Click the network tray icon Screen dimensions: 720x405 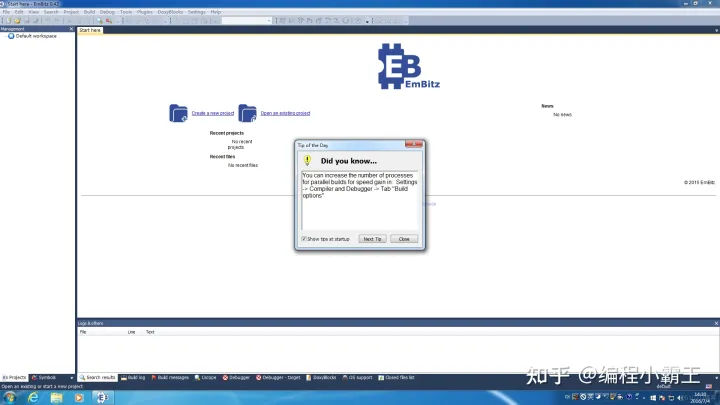pos(671,398)
